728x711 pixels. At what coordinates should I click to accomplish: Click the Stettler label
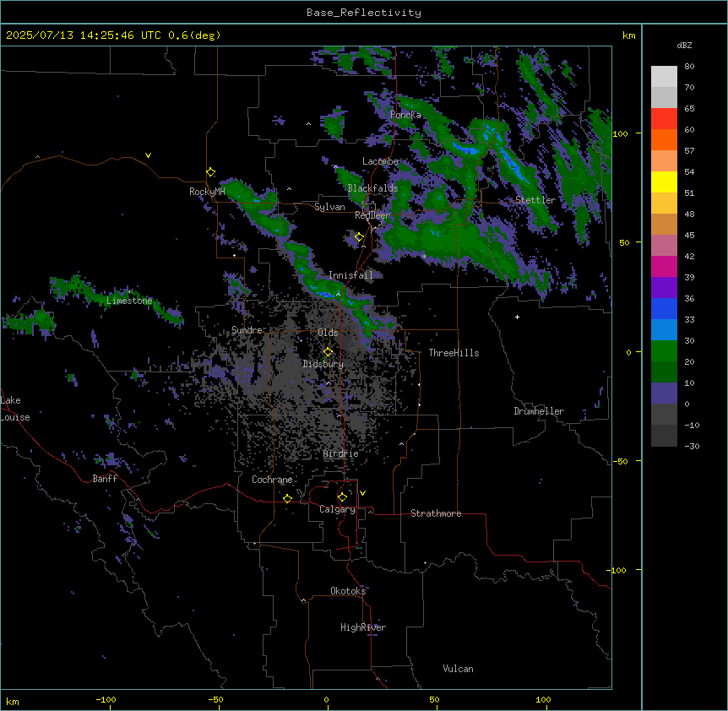pyautogui.click(x=535, y=200)
